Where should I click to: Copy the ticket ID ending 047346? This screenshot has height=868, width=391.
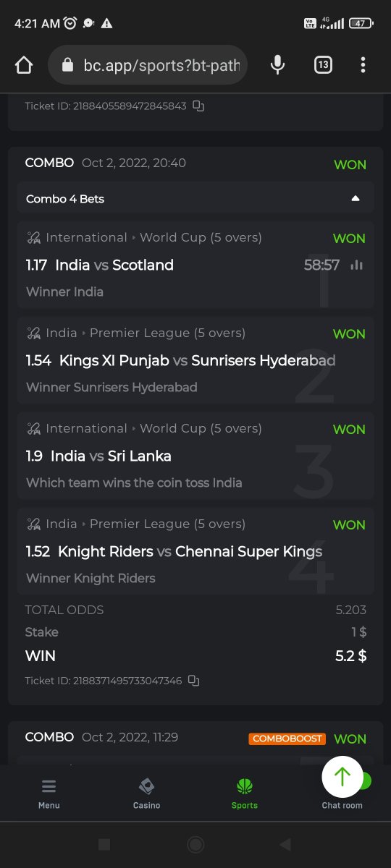[193, 681]
